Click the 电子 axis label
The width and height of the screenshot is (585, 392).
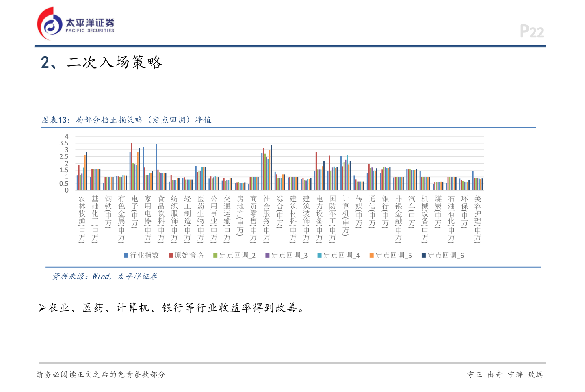click(135, 212)
